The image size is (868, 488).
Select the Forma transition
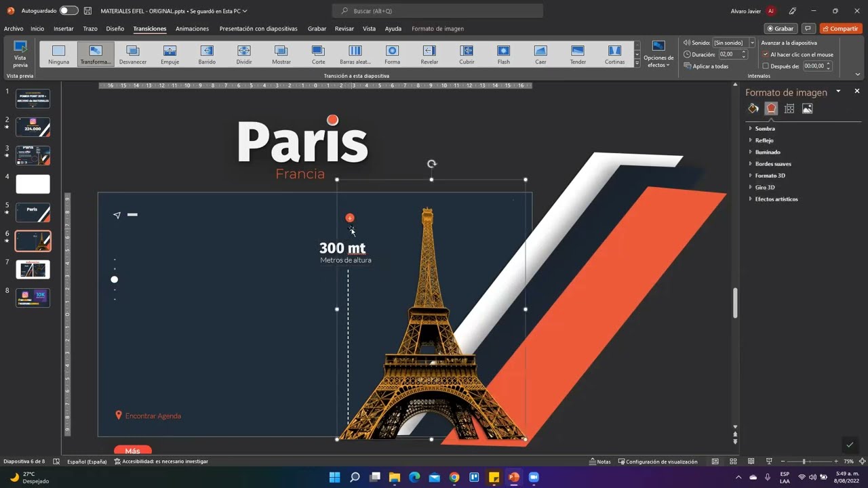point(392,54)
